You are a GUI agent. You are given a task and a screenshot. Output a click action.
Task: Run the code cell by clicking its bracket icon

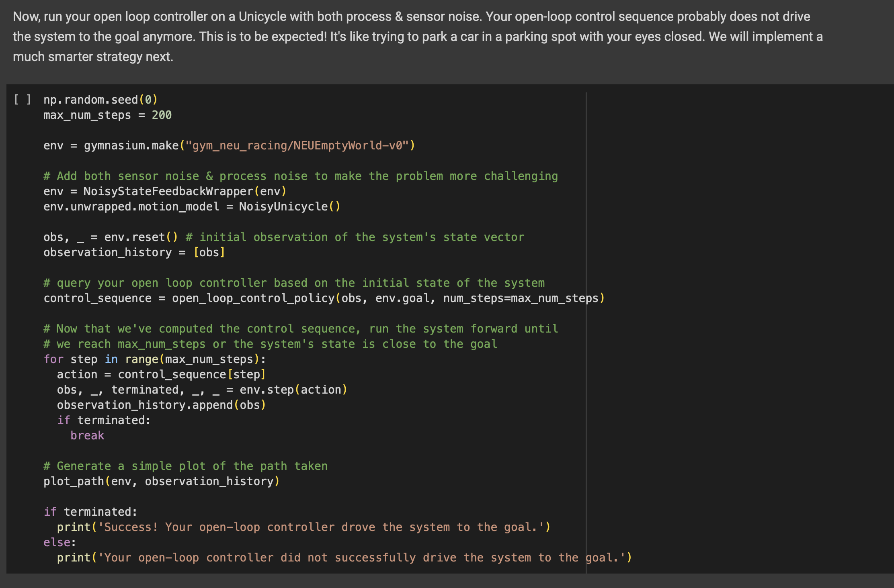pos(22,100)
